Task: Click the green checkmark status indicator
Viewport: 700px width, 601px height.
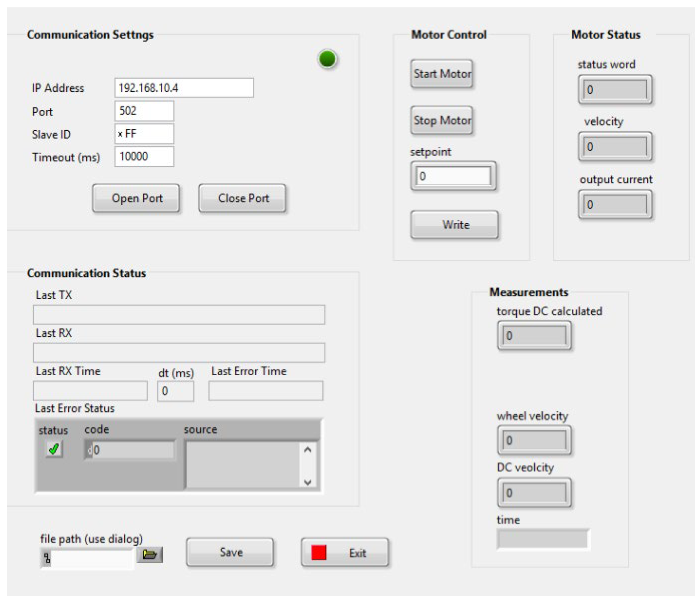Action: click(x=54, y=449)
